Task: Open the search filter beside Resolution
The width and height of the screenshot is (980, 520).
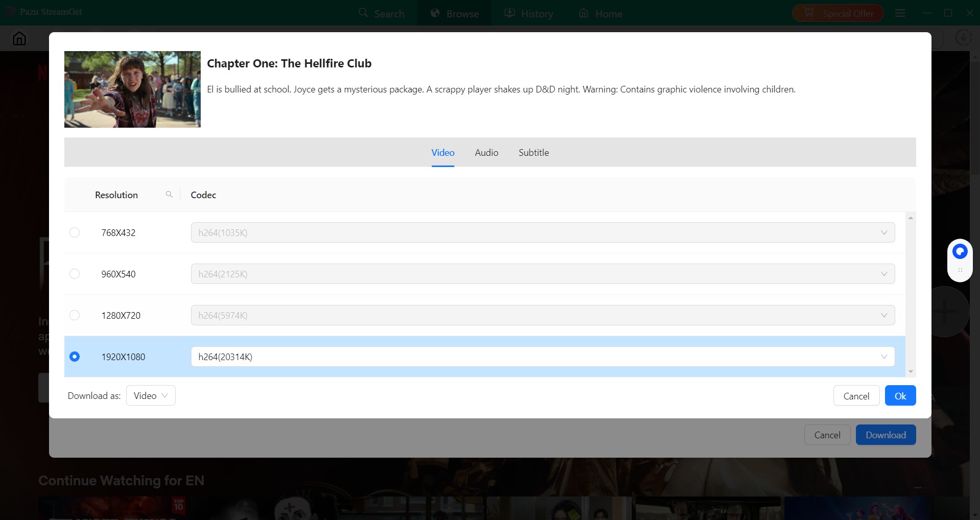Action: (169, 195)
